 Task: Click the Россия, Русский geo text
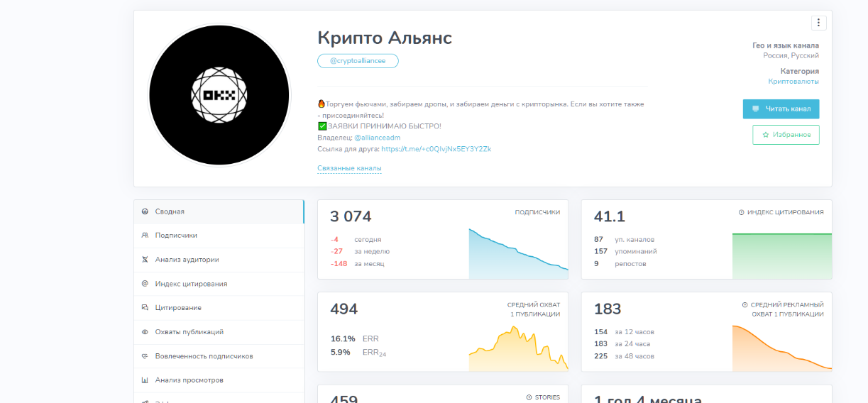(791, 55)
